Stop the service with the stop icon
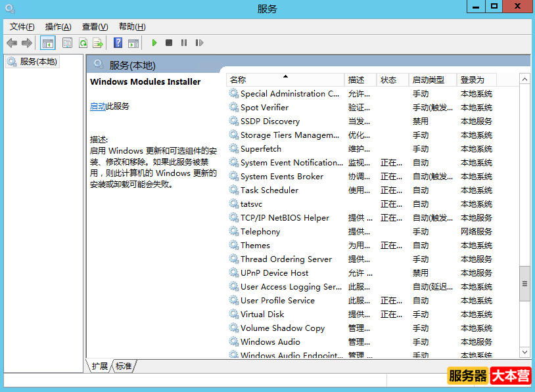 [x=169, y=43]
